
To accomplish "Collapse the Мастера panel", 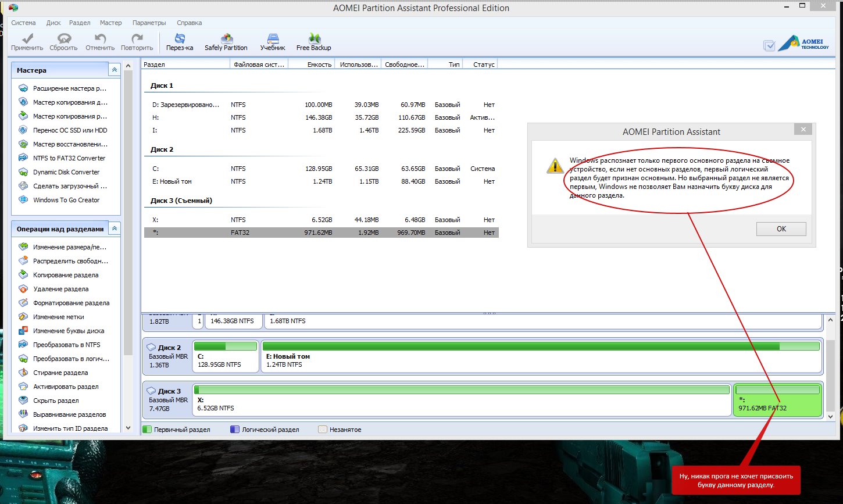I will pyautogui.click(x=115, y=70).
